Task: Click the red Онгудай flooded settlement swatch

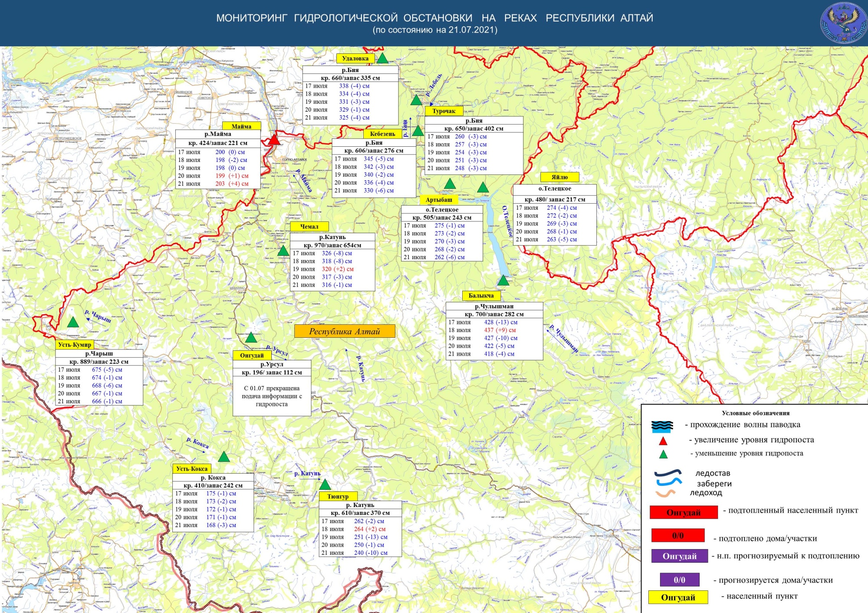Action: pos(684,513)
